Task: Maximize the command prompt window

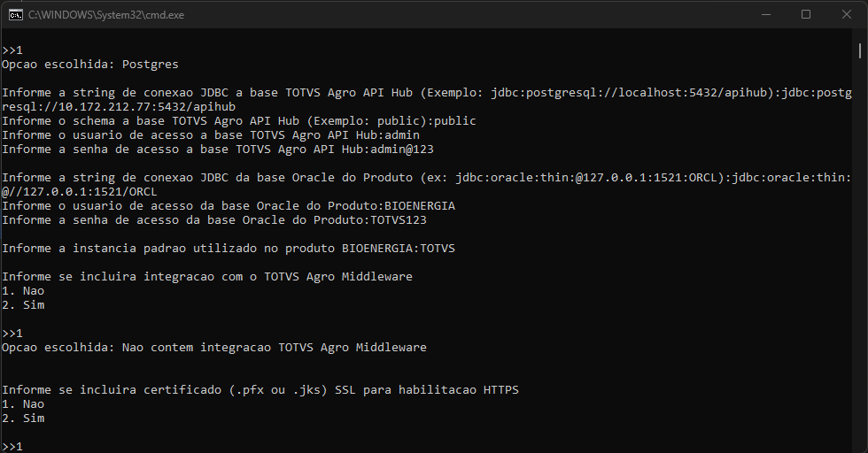Action: click(806, 14)
